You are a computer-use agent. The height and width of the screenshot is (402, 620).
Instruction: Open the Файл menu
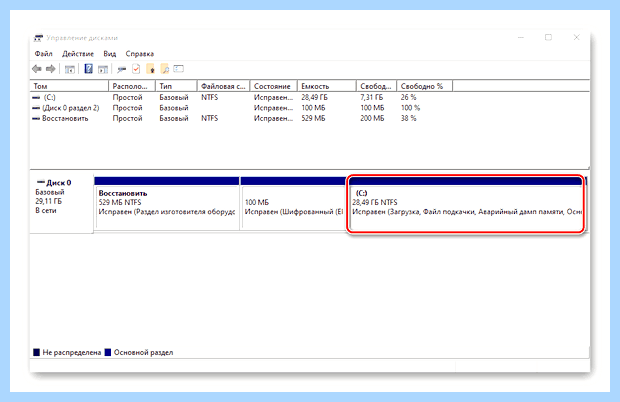click(x=43, y=54)
